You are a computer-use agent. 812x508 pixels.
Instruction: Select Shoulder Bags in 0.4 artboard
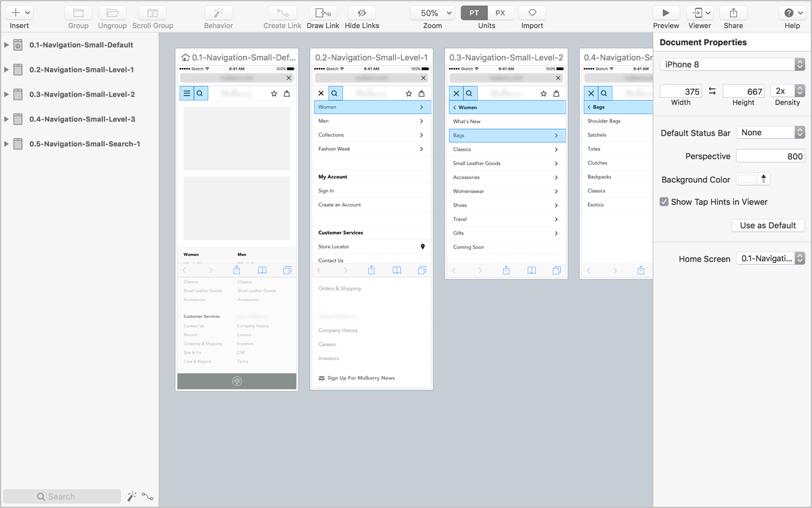(x=604, y=121)
